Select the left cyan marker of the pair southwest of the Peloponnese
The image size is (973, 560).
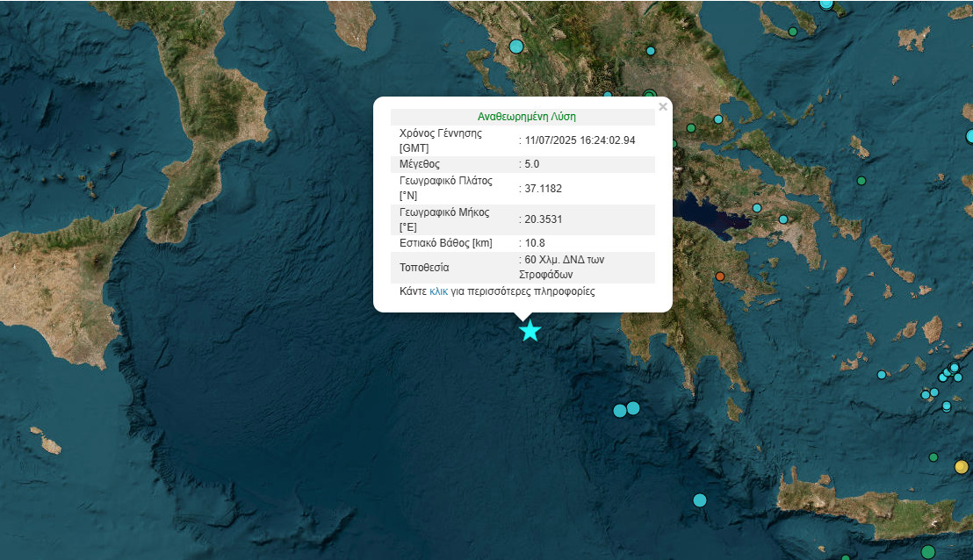[620, 410]
